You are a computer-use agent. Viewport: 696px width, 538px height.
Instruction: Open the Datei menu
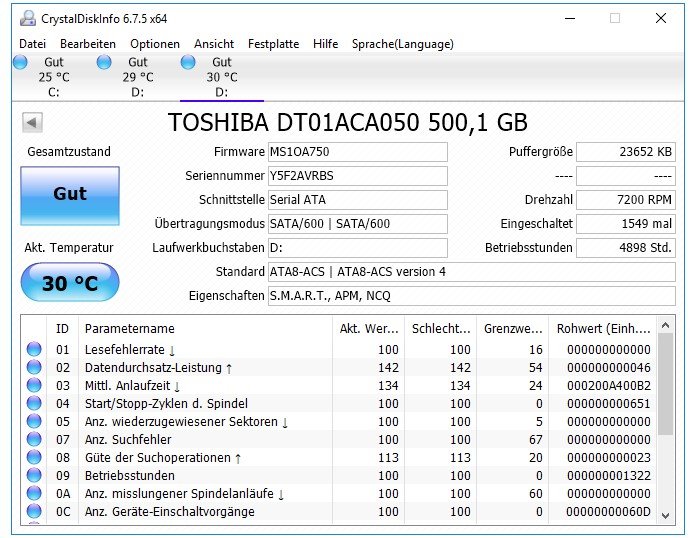32,44
